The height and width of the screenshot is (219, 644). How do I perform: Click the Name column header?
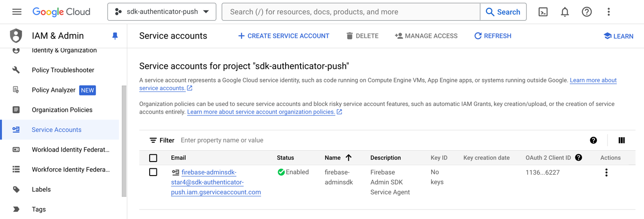coord(333,158)
